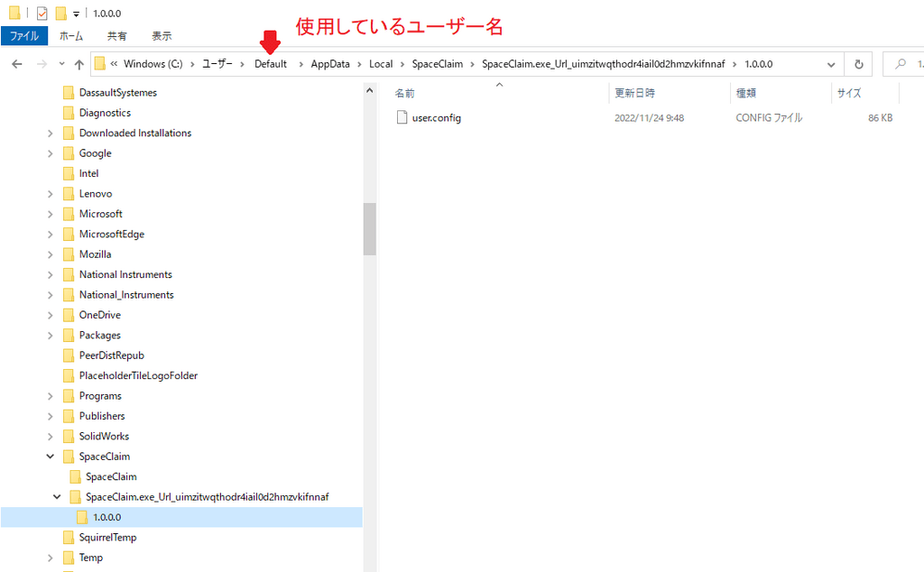Click the Lenovo folder icon
Screen dimensions: 924x572
[69, 193]
